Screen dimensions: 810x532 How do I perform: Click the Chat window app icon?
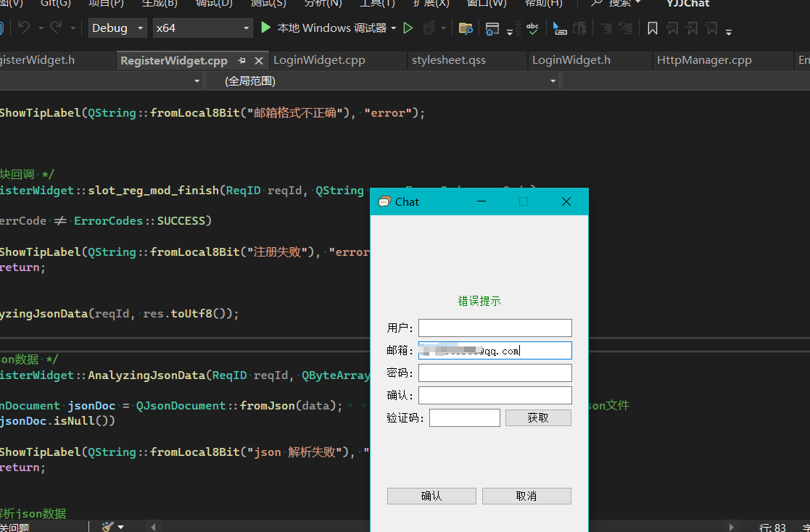[384, 201]
